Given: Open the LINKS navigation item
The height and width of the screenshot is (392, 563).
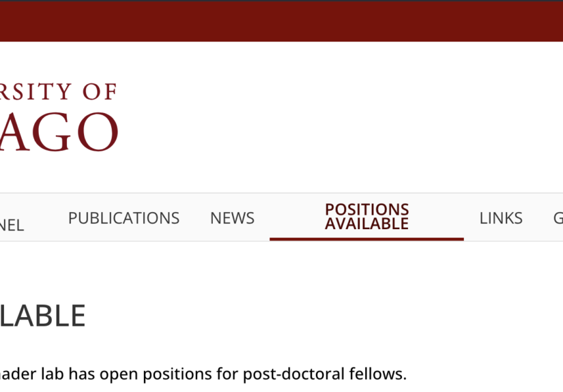Looking at the screenshot, I should coord(501,218).
